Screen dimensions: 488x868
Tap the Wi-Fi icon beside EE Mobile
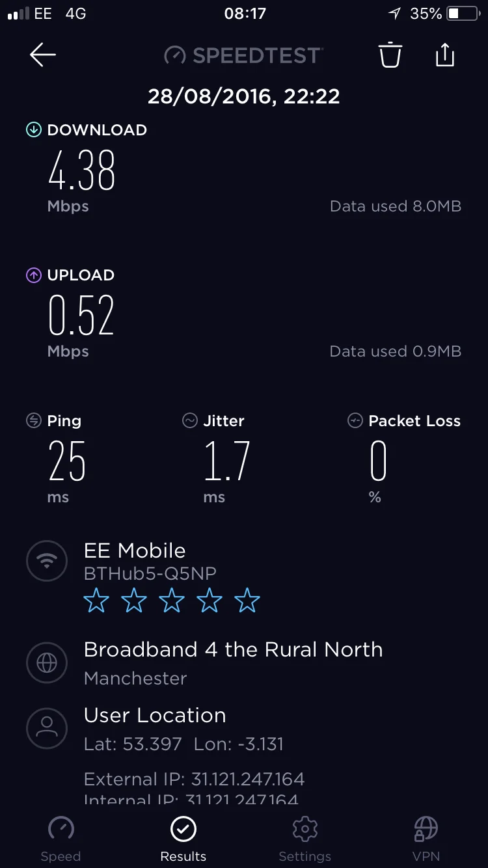click(47, 562)
